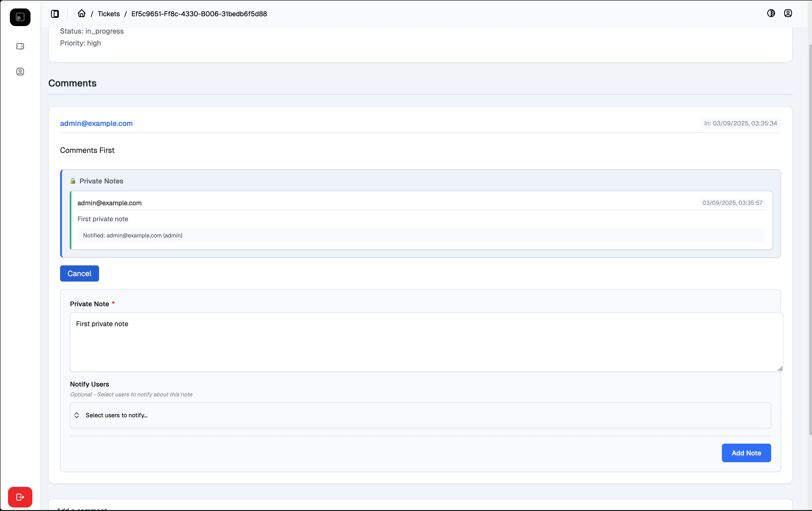This screenshot has width=812, height=511.
Task: Click the chevron arrows in notify selector
Action: (x=77, y=415)
